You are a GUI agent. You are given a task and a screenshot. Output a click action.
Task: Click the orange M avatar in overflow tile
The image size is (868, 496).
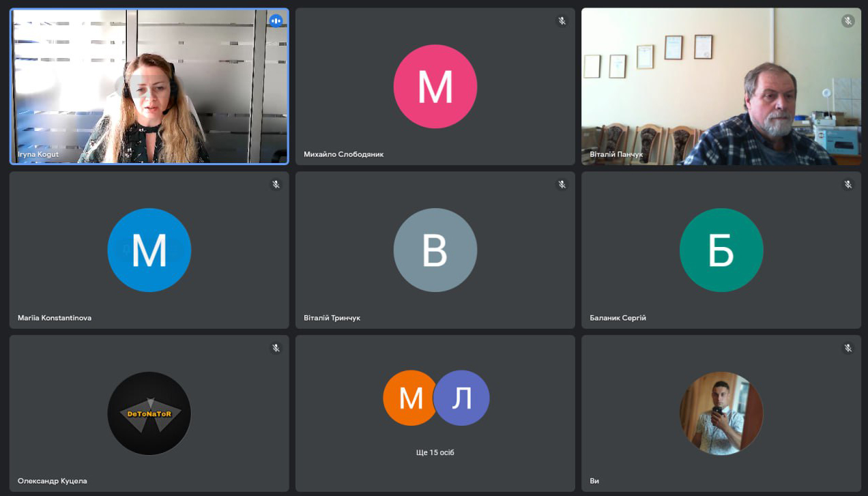(408, 398)
